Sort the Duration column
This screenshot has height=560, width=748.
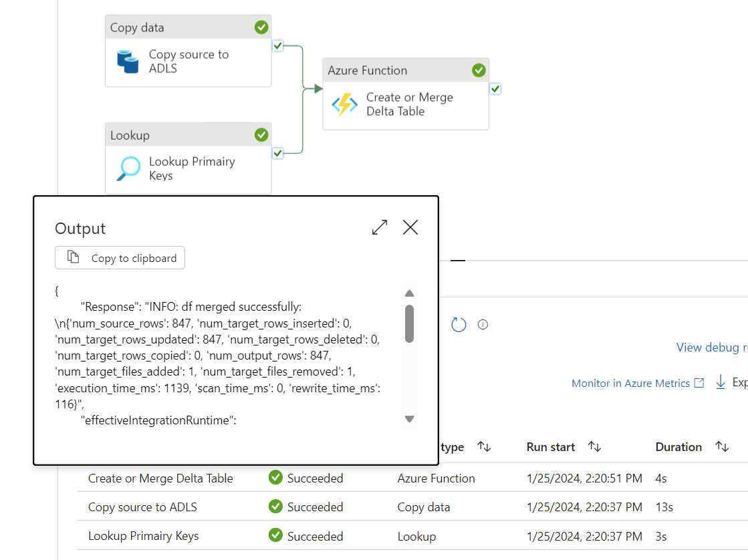pos(722,446)
